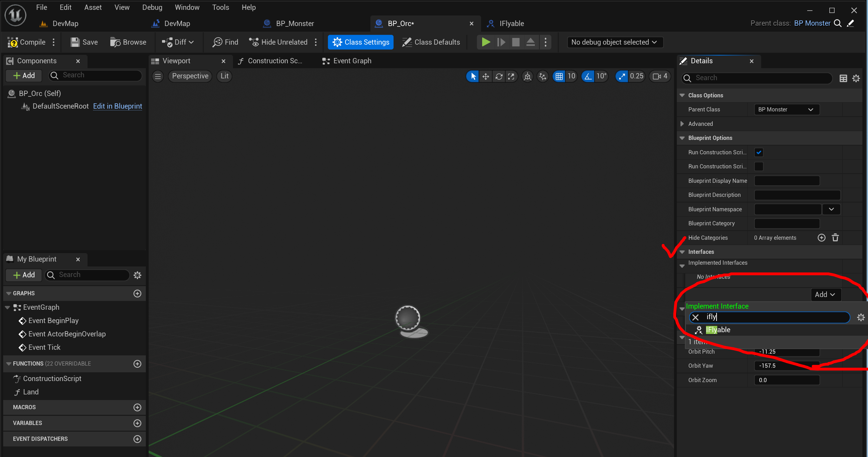Click the edit pencil icon near parent class
868x457 pixels.
click(850, 23)
